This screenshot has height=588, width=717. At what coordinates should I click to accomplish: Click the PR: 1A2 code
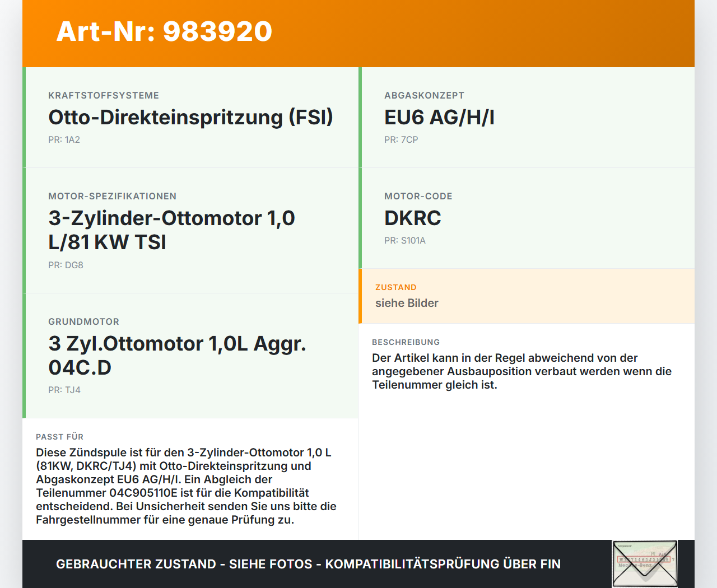pyautogui.click(x=64, y=139)
